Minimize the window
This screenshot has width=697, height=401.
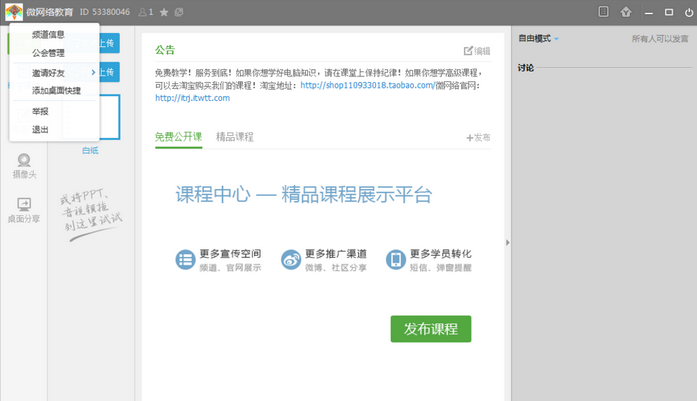pos(649,12)
